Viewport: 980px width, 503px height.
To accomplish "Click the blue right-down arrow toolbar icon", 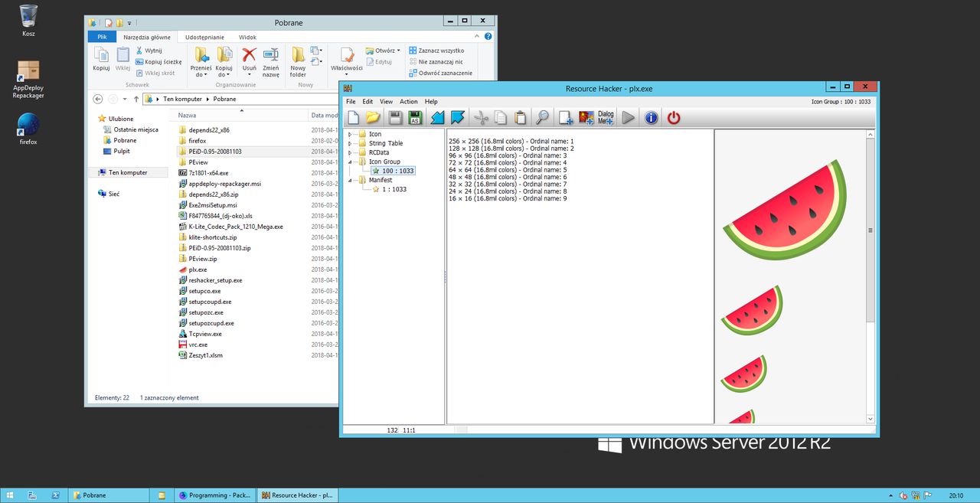I will tap(458, 117).
